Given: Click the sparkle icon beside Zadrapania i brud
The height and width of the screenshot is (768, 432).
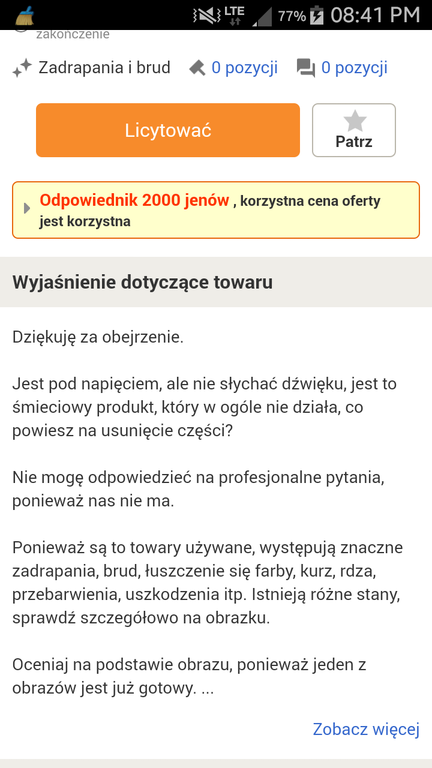Looking at the screenshot, I should pos(22,68).
